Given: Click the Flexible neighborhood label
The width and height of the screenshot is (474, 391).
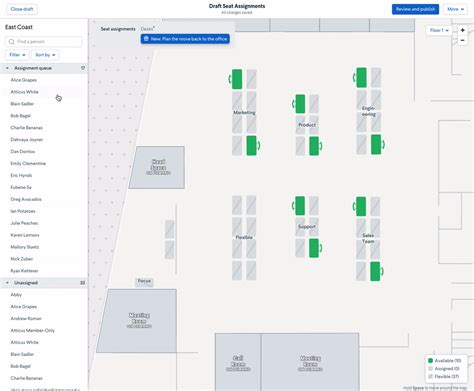Looking at the screenshot, I should click(x=244, y=238).
